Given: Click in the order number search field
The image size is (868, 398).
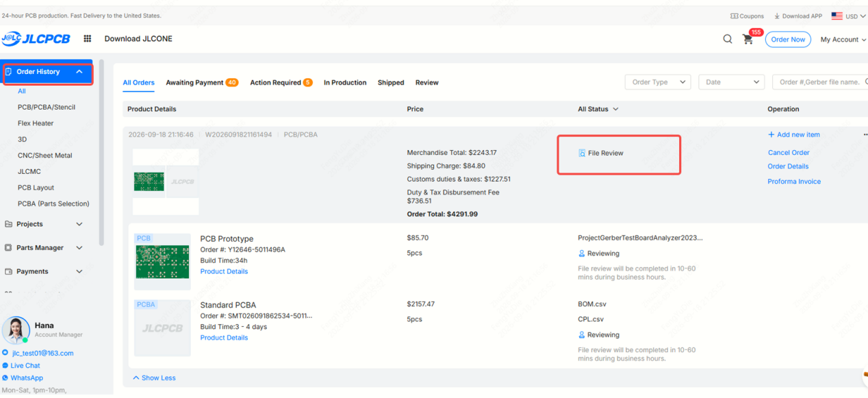Looking at the screenshot, I should pos(820,82).
